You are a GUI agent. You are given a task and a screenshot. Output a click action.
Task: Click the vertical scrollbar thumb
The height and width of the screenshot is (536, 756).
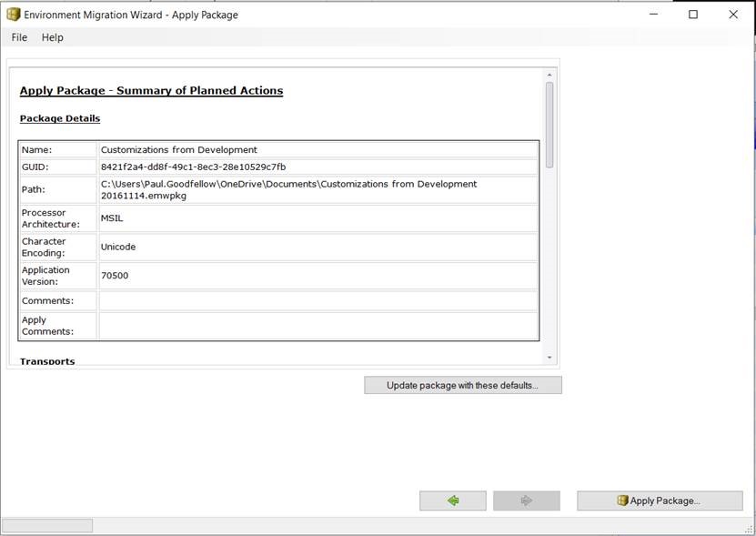click(x=549, y=125)
